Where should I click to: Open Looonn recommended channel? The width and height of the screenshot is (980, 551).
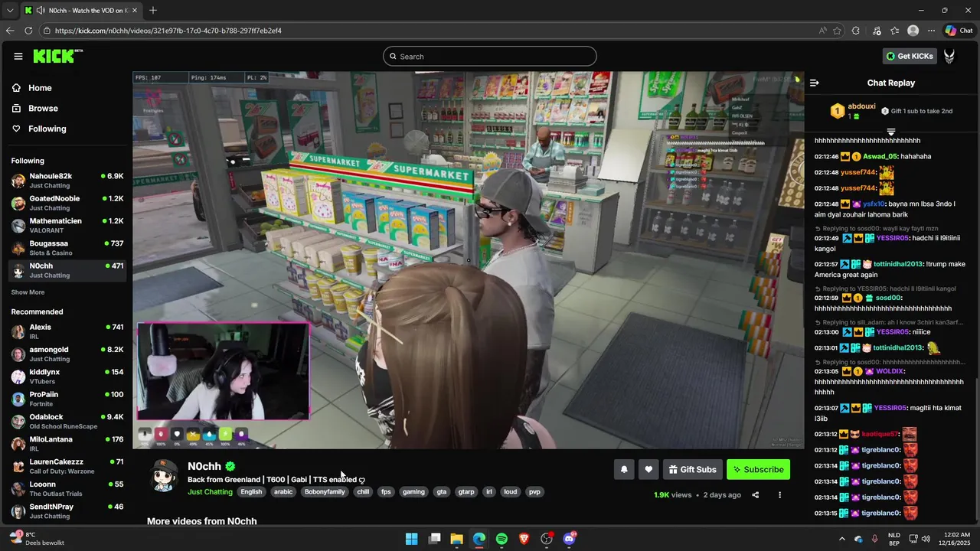67,488
